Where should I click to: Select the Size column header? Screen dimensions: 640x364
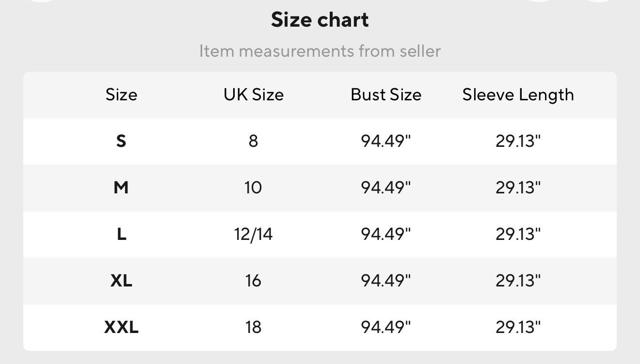121,95
